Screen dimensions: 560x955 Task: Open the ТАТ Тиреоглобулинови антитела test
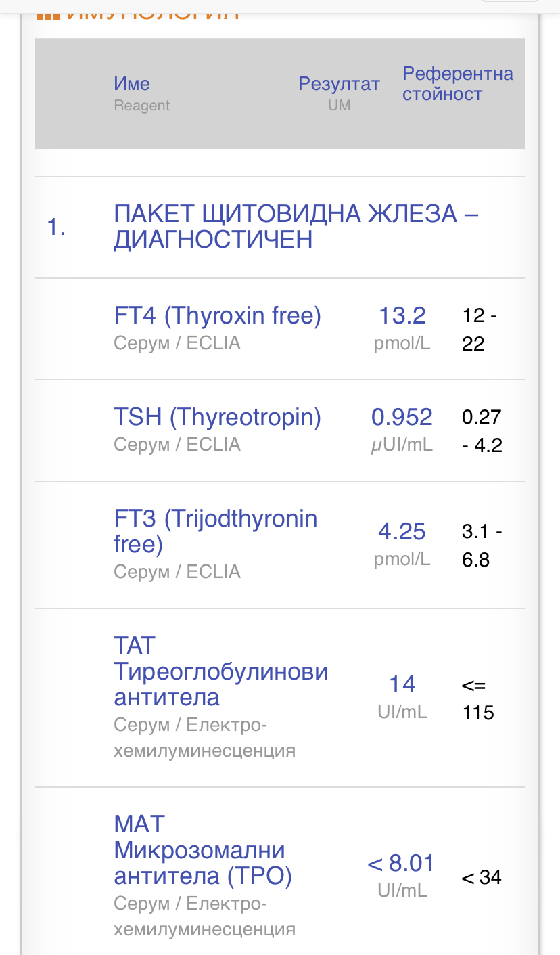(x=221, y=671)
